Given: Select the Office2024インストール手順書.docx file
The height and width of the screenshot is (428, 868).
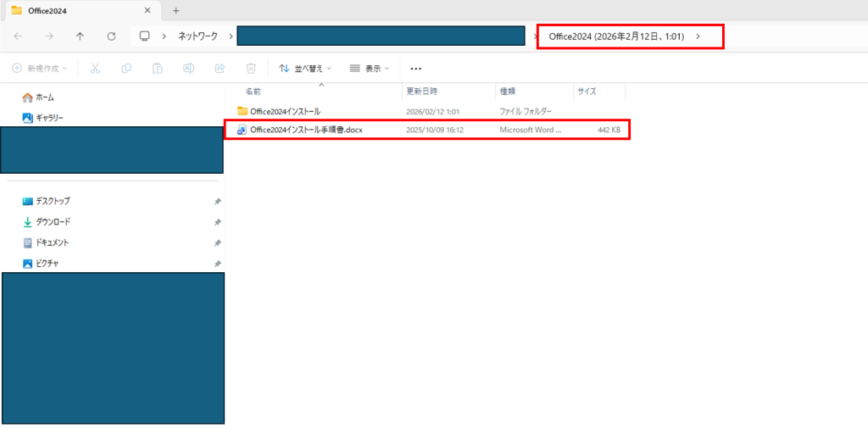Looking at the screenshot, I should (x=305, y=130).
